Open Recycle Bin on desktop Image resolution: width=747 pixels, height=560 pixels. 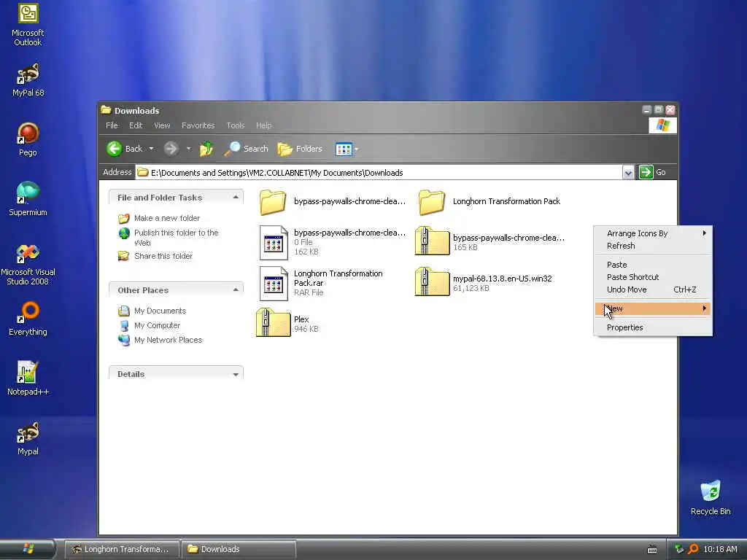point(711,498)
